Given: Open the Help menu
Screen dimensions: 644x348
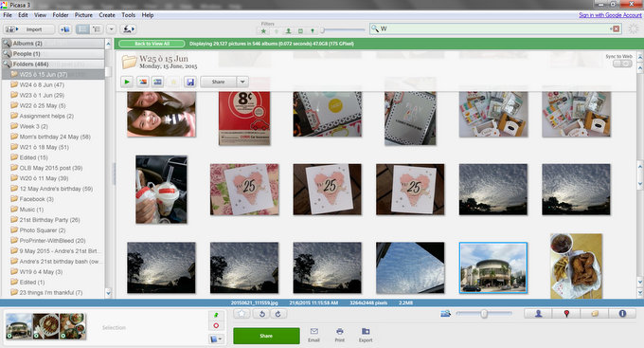Looking at the screenshot, I should [x=148, y=15].
